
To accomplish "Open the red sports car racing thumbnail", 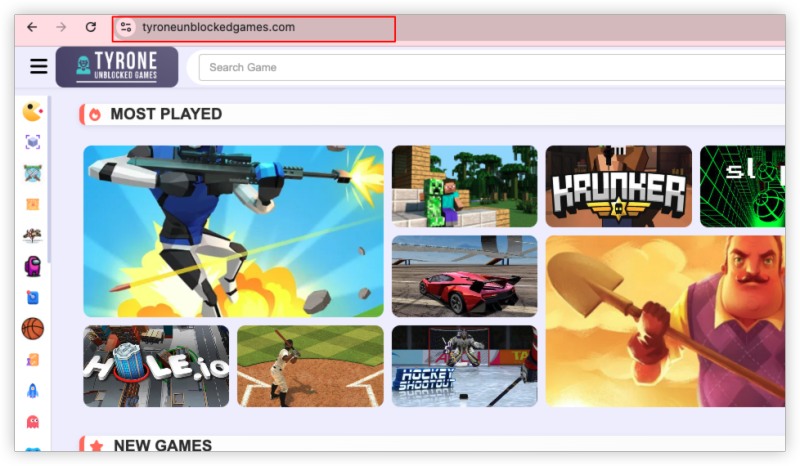I will pos(464,276).
